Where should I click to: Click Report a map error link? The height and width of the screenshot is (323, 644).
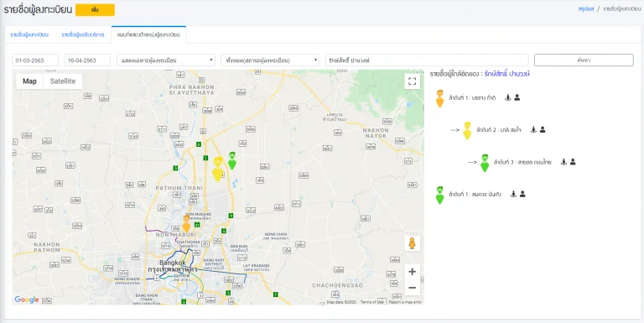[x=405, y=302]
